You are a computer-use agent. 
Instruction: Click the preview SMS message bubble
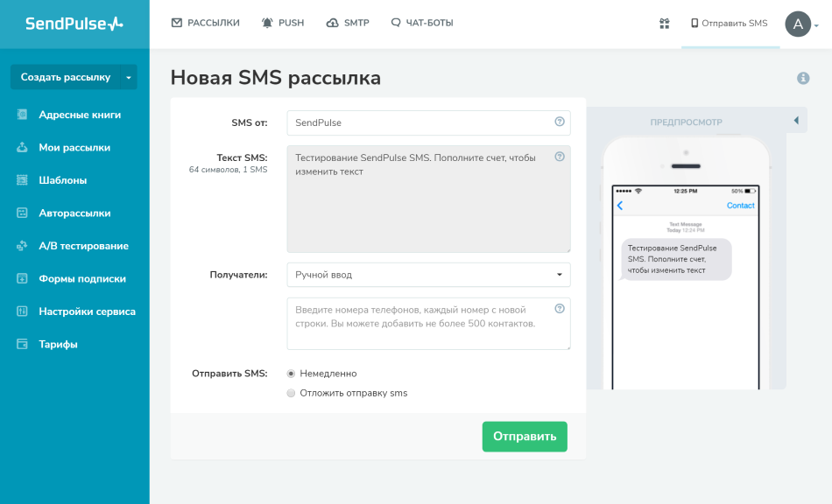(x=676, y=259)
